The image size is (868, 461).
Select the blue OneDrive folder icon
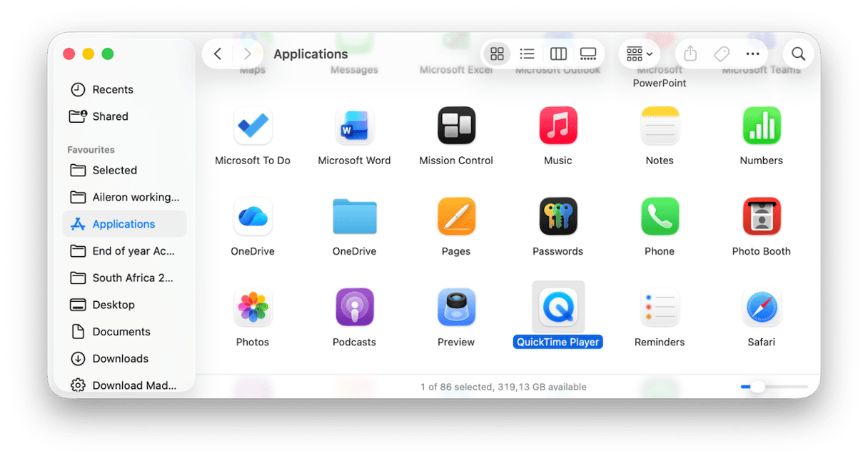(355, 217)
